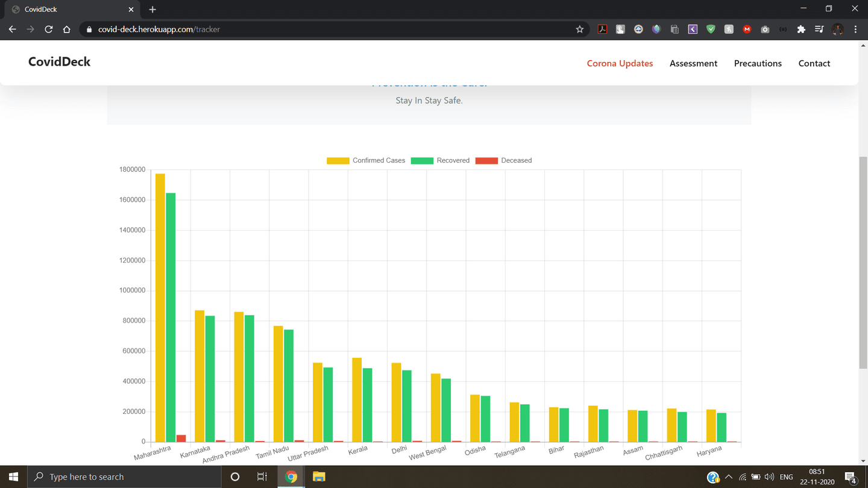Open the Corona Updates nav item
Image resolution: width=868 pixels, height=488 pixels.
click(x=620, y=63)
